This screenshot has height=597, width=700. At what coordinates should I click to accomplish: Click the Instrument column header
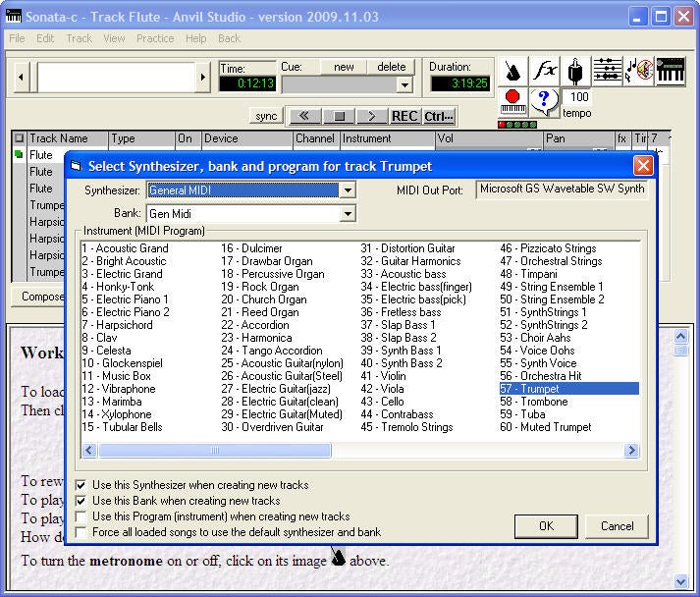point(388,138)
